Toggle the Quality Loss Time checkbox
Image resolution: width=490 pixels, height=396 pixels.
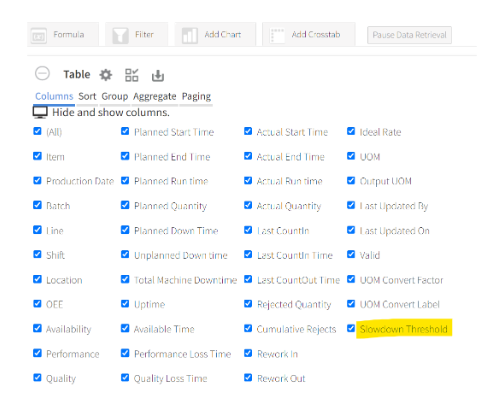coord(125,378)
